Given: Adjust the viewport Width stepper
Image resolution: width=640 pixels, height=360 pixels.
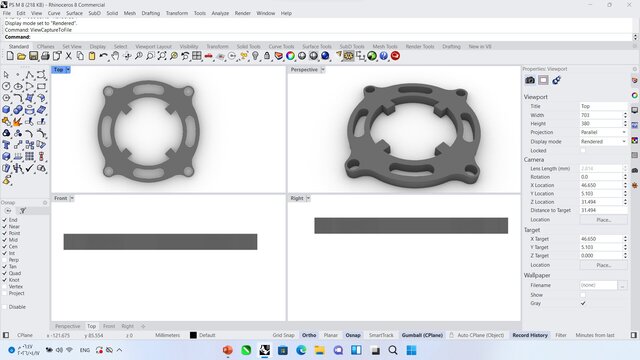Looking at the screenshot, I should coord(625,115).
